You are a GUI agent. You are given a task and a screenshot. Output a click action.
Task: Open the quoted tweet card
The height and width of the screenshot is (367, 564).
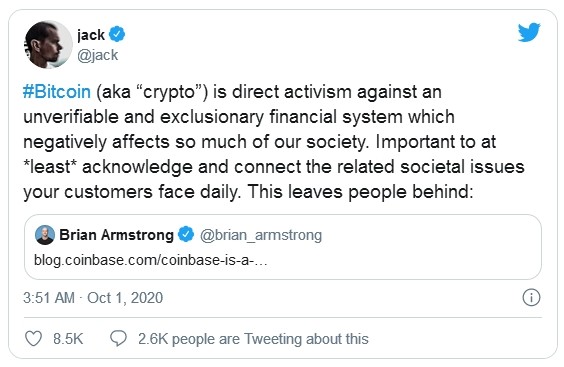pyautogui.click(x=283, y=247)
